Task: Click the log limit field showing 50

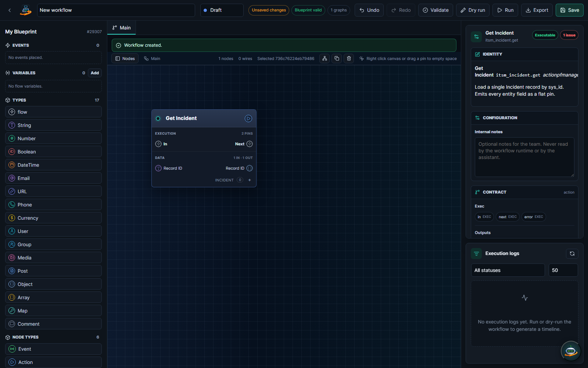Action: [563, 270]
